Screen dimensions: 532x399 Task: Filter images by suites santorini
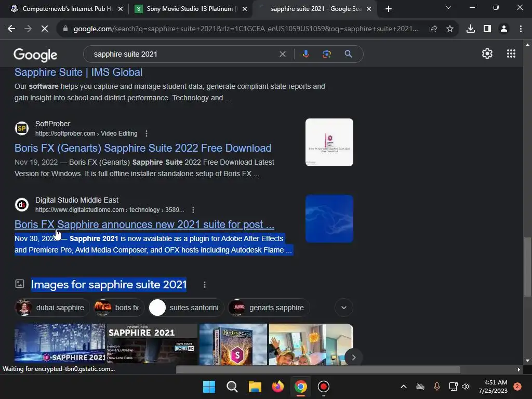pos(186,308)
